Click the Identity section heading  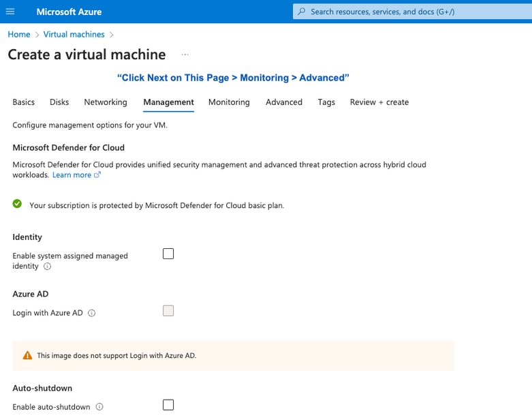coord(27,237)
